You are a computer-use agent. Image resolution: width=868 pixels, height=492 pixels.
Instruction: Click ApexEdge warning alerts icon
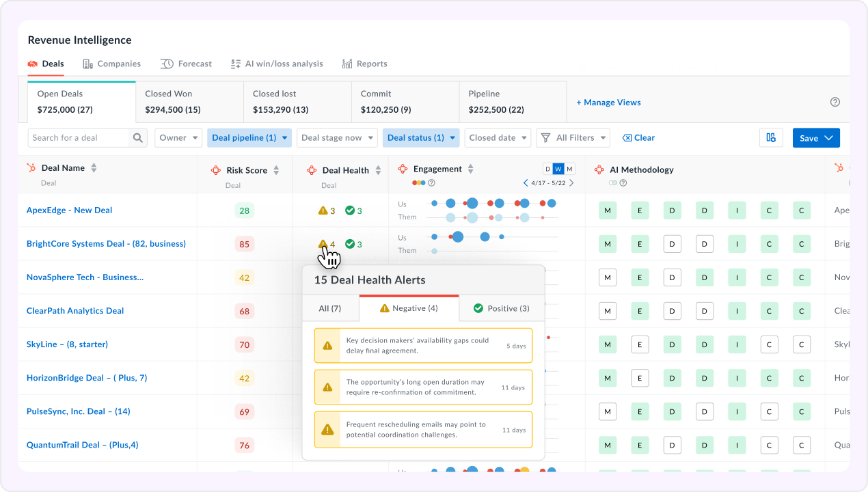323,210
